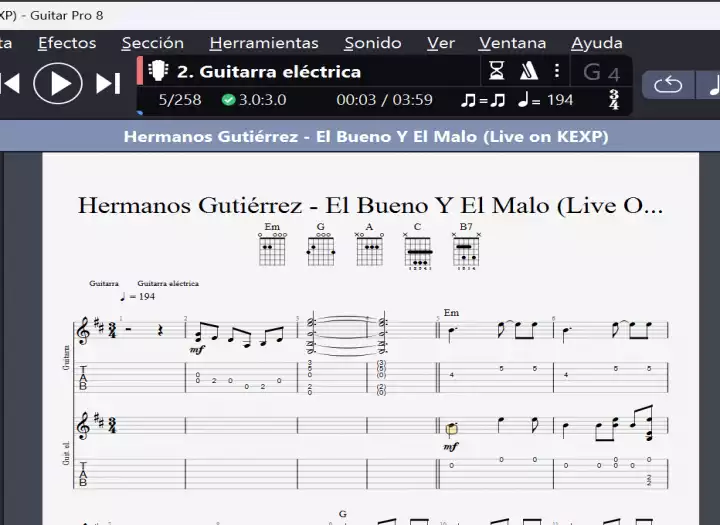Screen dimensions: 720x525
Task: Click the playback time 00:03 / 03:59
Action: point(384,100)
